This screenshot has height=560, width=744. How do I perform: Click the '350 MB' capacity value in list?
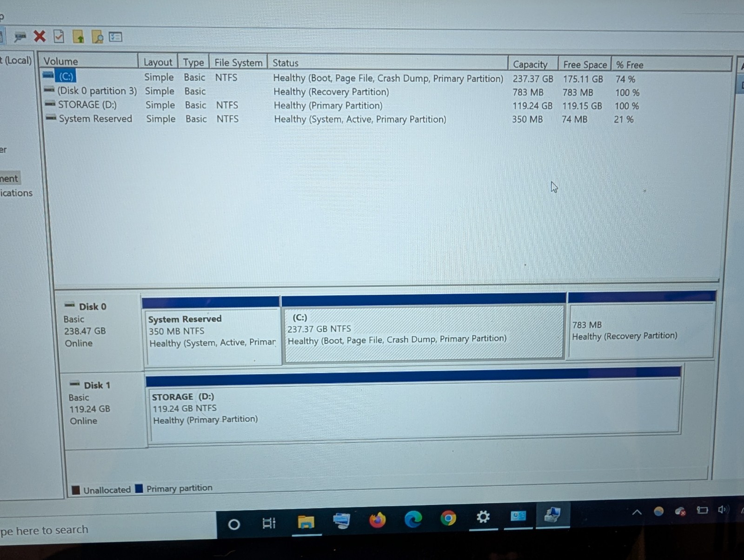pos(527,120)
